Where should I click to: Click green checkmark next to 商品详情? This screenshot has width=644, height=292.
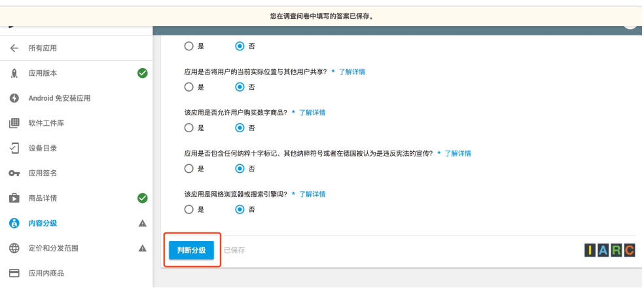(x=142, y=198)
